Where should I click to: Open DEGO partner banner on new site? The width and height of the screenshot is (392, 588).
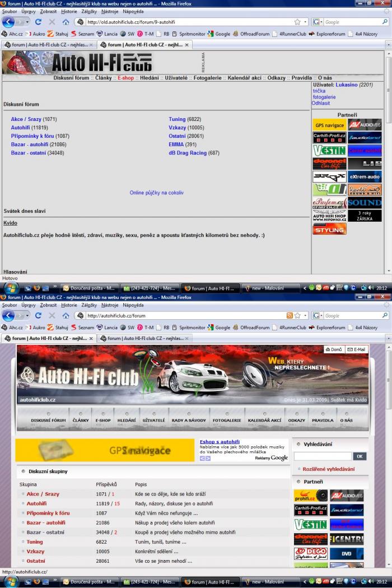(311, 553)
